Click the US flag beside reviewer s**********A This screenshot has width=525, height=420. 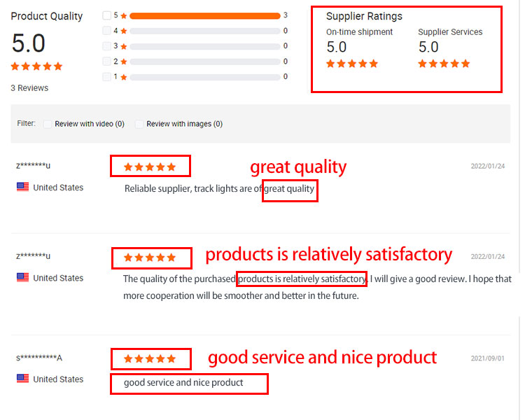tap(22, 379)
